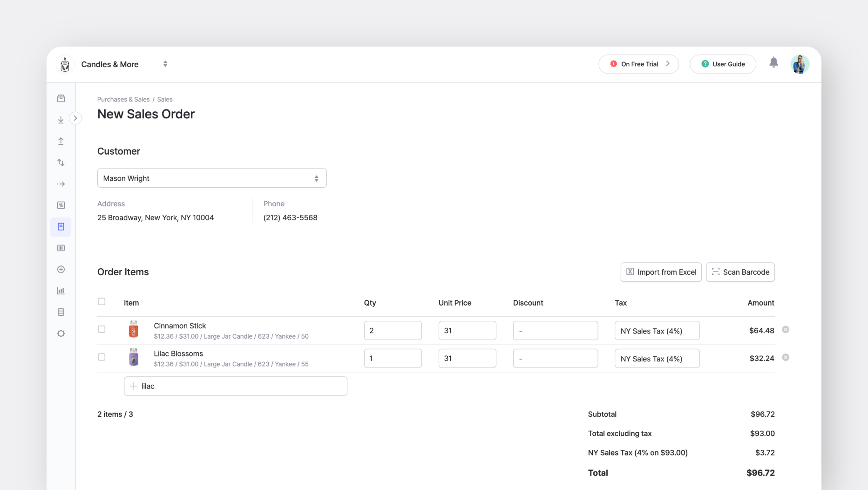Open the stock transfer arrows icon

(x=61, y=163)
